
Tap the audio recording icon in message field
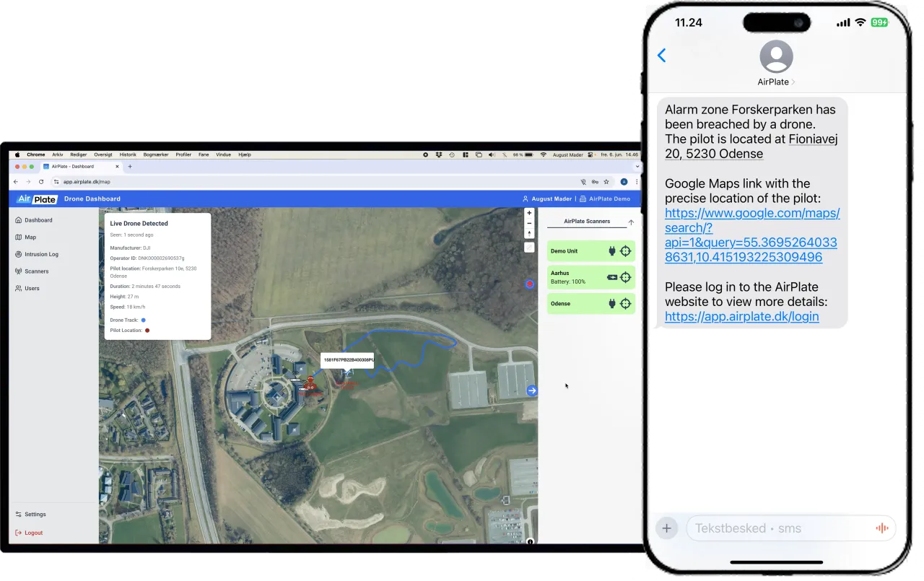(x=881, y=528)
